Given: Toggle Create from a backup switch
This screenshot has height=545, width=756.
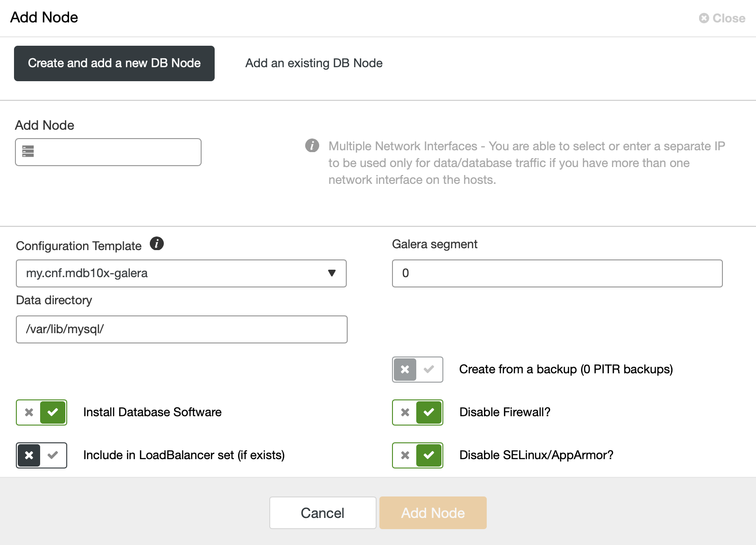Looking at the screenshot, I should (417, 370).
